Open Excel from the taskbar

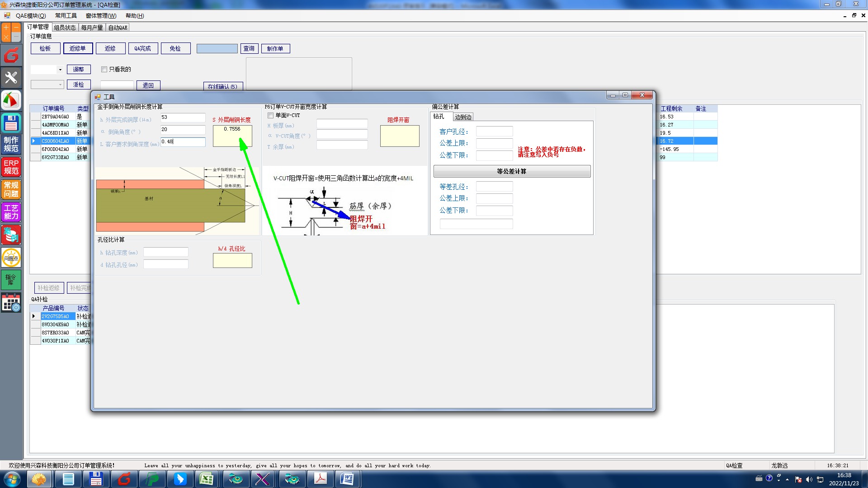[207, 479]
